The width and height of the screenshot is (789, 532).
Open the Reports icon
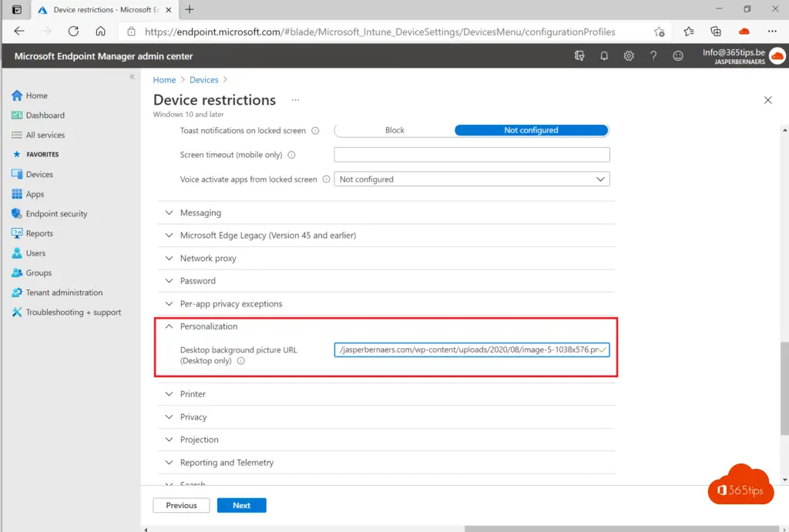tap(17, 233)
